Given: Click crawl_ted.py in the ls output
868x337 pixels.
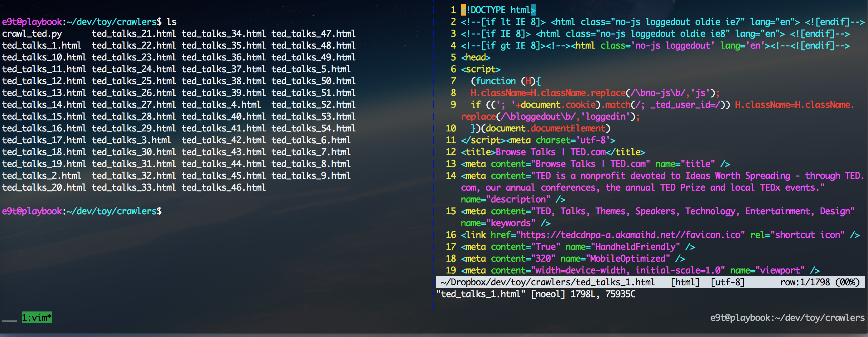Looking at the screenshot, I should 32,34.
